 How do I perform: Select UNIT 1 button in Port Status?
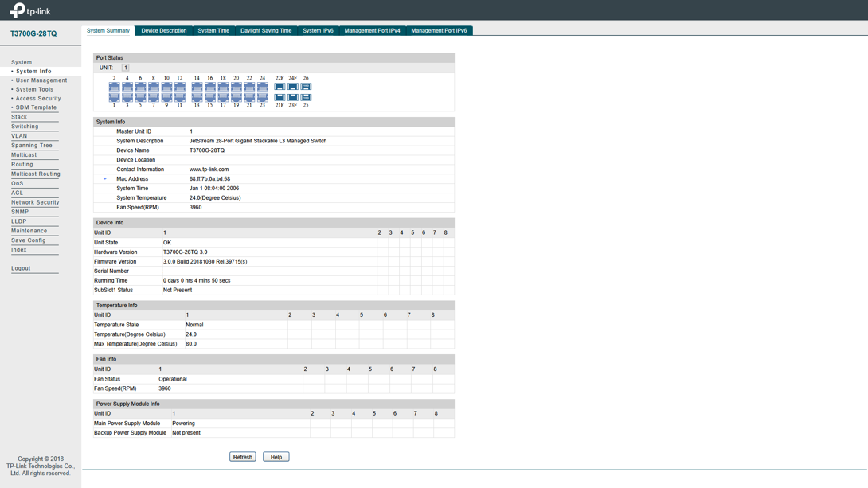tap(125, 68)
